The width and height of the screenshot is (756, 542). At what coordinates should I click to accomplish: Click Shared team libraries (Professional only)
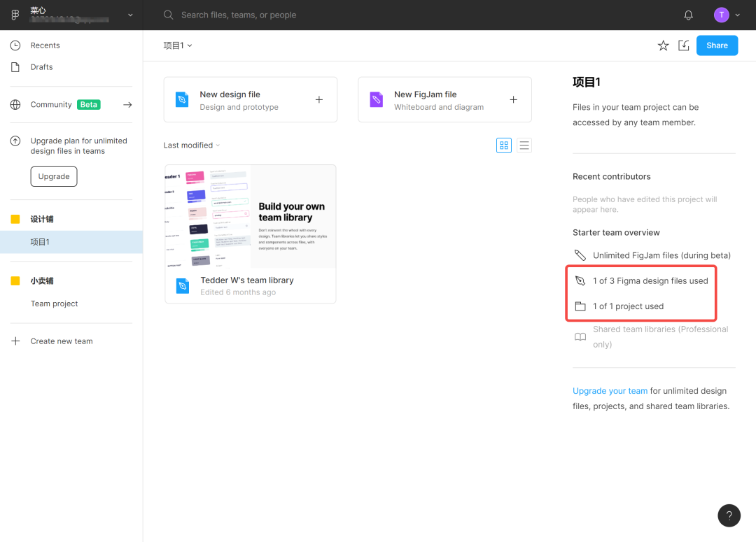click(x=661, y=337)
